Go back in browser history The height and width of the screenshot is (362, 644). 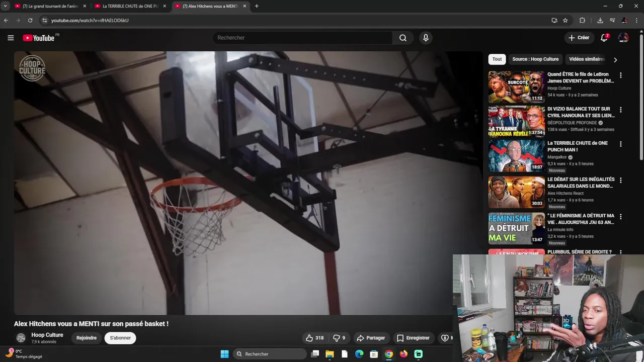[x=6, y=20]
